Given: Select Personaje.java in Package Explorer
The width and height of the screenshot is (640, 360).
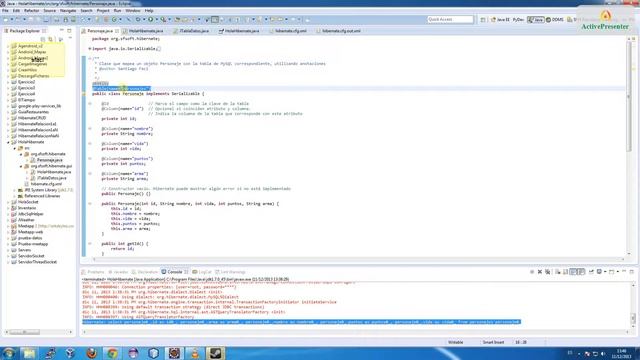Looking at the screenshot, I should tap(49, 160).
